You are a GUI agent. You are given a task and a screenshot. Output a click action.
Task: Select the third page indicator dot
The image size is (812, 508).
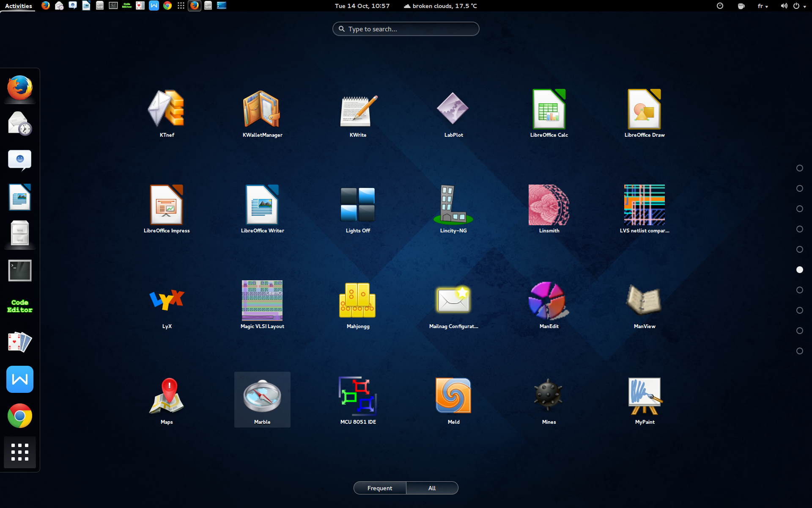[799, 209]
